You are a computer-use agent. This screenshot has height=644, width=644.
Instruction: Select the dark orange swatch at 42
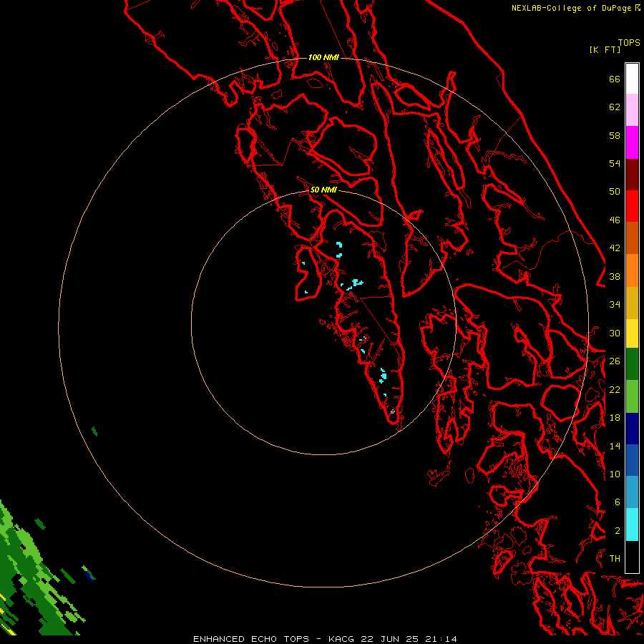click(x=632, y=238)
